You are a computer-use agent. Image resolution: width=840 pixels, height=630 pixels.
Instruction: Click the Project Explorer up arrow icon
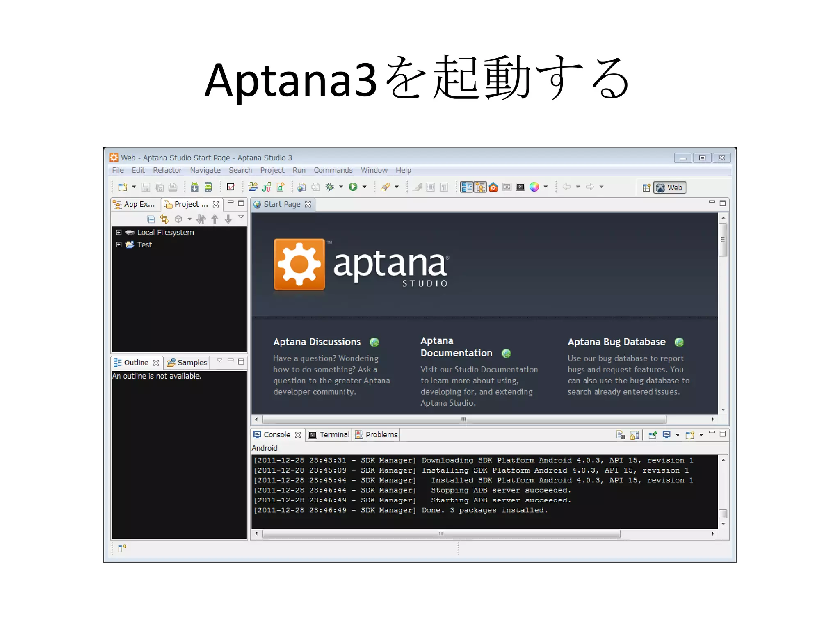pos(215,219)
